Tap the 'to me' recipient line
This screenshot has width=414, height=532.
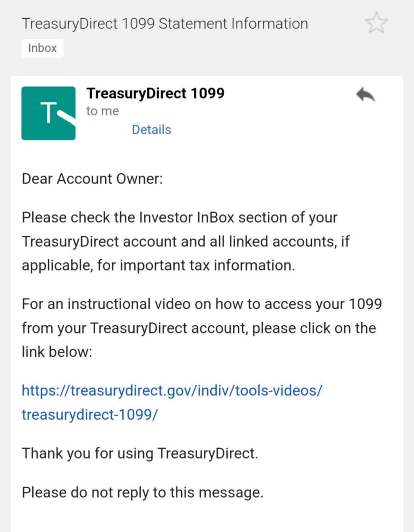(x=103, y=111)
